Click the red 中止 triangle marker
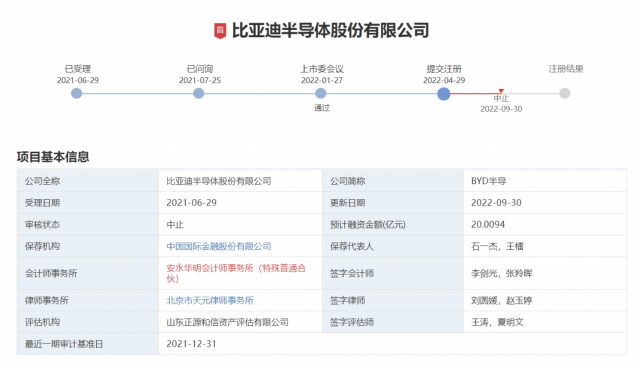The image size is (640, 368). click(x=501, y=91)
